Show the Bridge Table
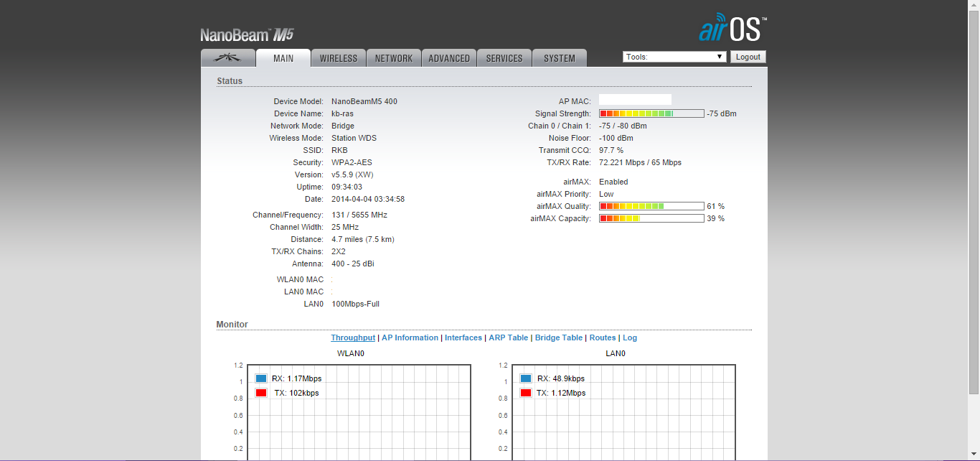This screenshot has height=461, width=980. [x=559, y=337]
